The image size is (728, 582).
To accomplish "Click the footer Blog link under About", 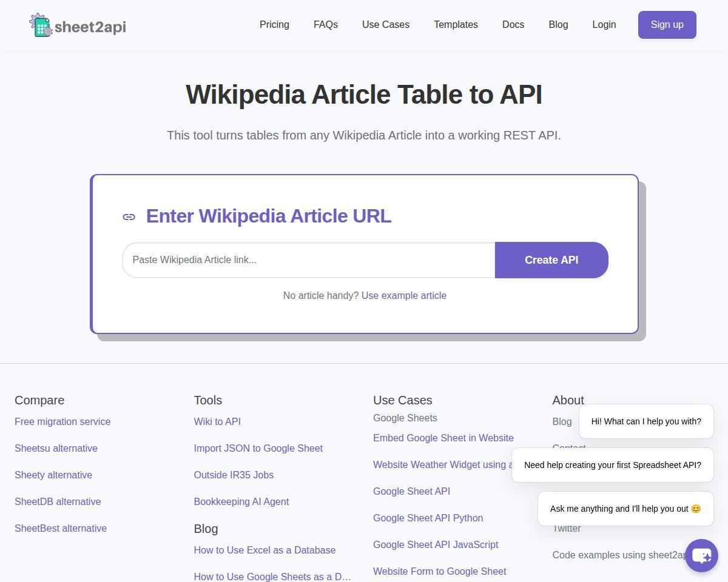I will 562,421.
